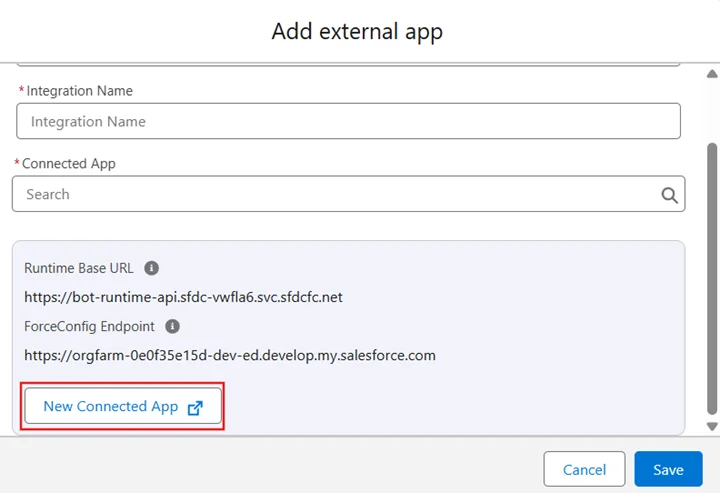The height and width of the screenshot is (493, 720).
Task: Click the Integration Name field label
Action: coord(79,91)
